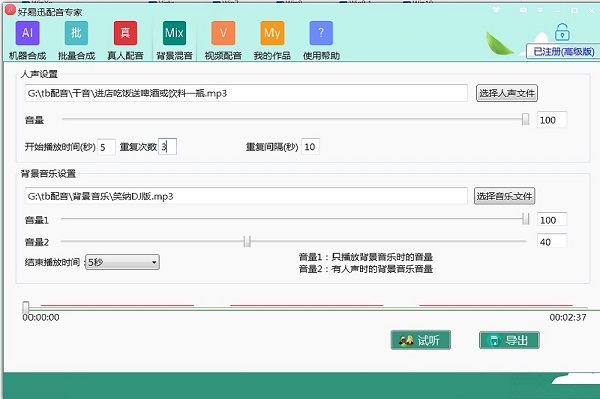
Task: Open 批量合成 batch synthesis
Action: click(x=76, y=40)
